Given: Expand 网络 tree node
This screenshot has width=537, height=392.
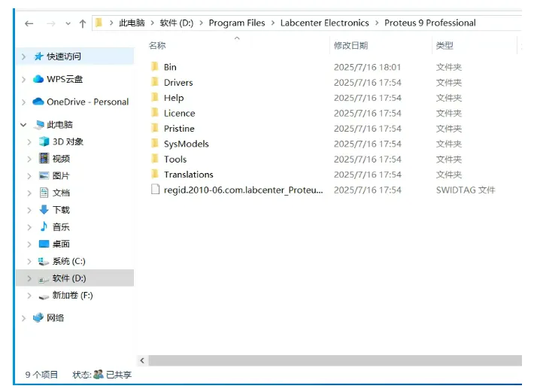Looking at the screenshot, I should [23, 318].
